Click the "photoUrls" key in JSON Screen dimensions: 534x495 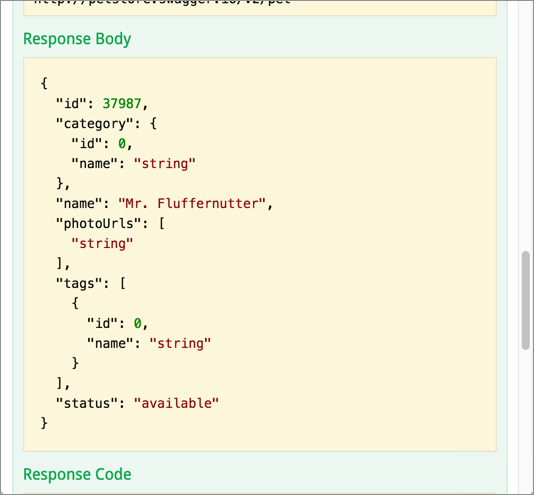point(98,224)
